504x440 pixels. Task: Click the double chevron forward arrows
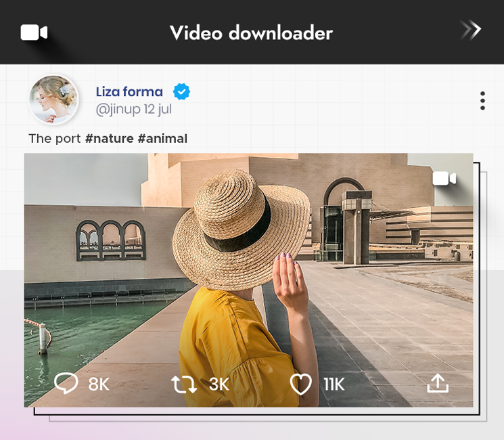(x=471, y=30)
